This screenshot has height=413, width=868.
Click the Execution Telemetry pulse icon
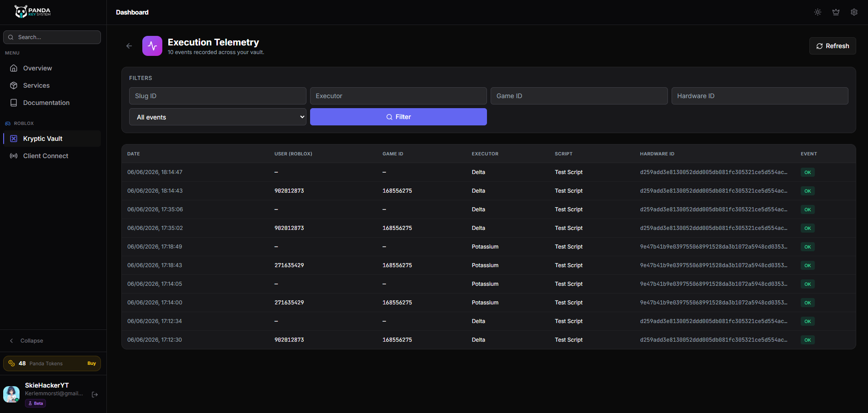click(152, 46)
